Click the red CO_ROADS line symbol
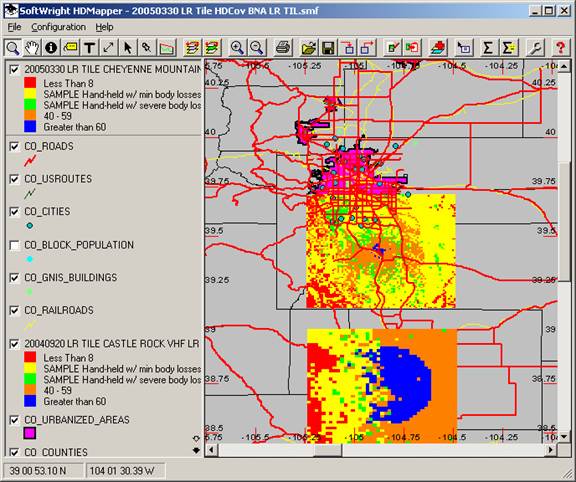 30,161
